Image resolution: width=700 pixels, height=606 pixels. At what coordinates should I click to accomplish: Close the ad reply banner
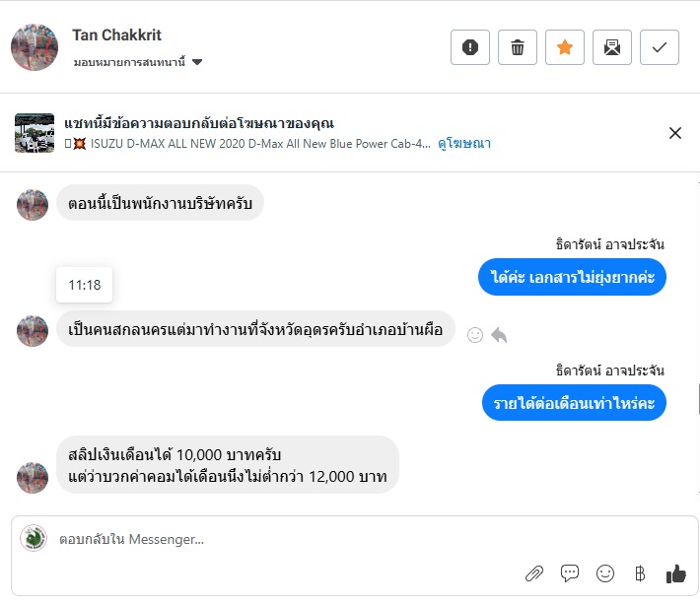[x=675, y=133]
